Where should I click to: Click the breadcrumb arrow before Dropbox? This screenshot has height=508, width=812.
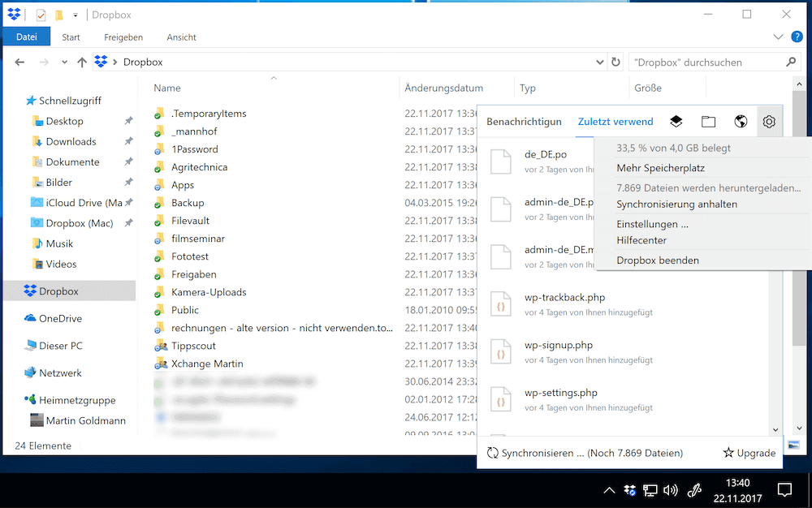point(115,62)
